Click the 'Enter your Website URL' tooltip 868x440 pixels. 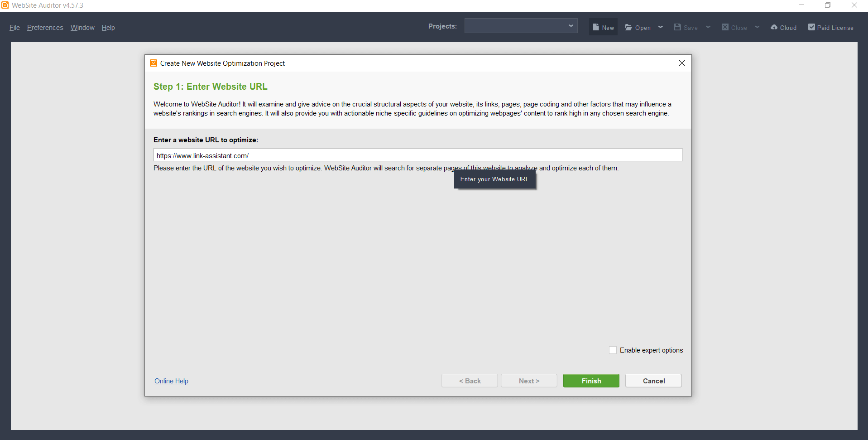[x=494, y=179]
